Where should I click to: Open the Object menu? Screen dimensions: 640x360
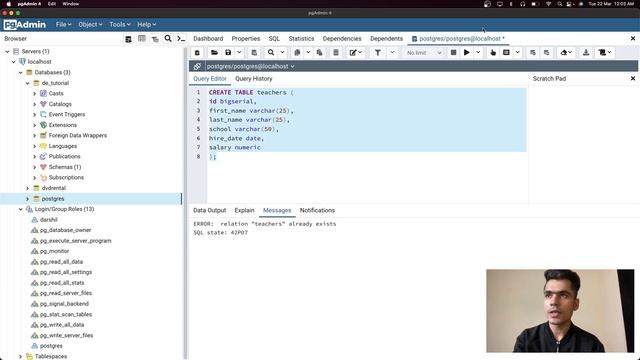click(90, 24)
